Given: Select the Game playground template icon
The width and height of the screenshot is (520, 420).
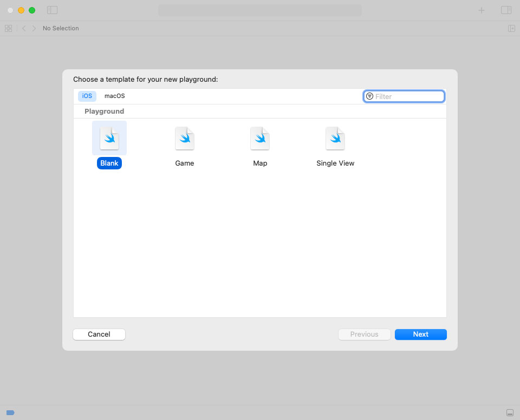Looking at the screenshot, I should tap(184, 138).
